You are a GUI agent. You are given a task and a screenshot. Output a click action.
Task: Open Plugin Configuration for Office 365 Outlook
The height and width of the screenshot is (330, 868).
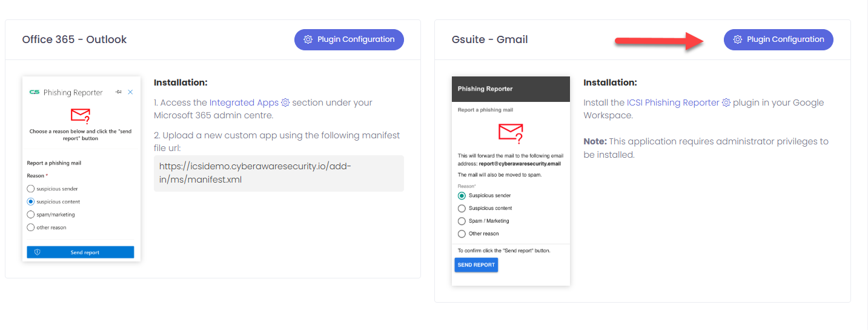[349, 39]
